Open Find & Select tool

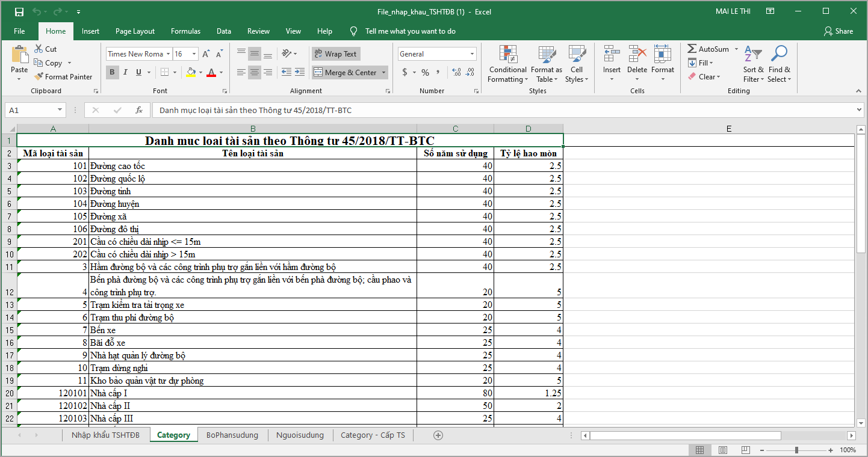click(x=779, y=55)
